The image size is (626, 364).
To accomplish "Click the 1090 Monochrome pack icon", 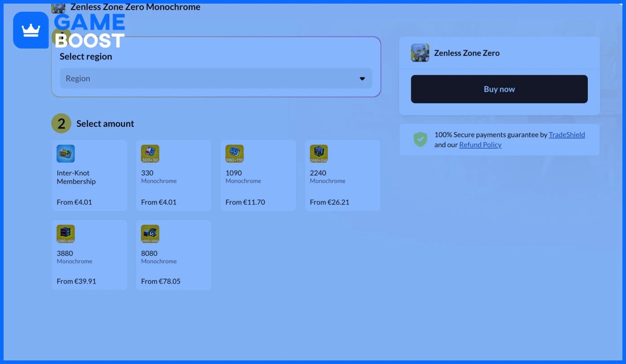I will pyautogui.click(x=235, y=154).
